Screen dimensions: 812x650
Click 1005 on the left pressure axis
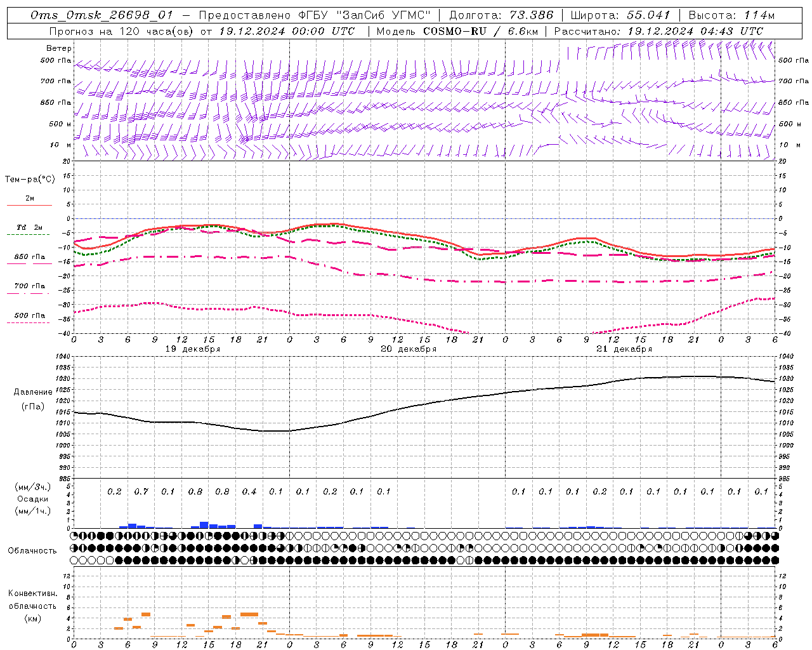tap(64, 434)
